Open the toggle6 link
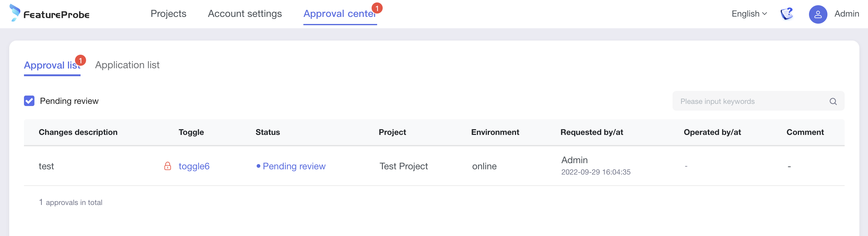This screenshot has width=868, height=236. 194,166
